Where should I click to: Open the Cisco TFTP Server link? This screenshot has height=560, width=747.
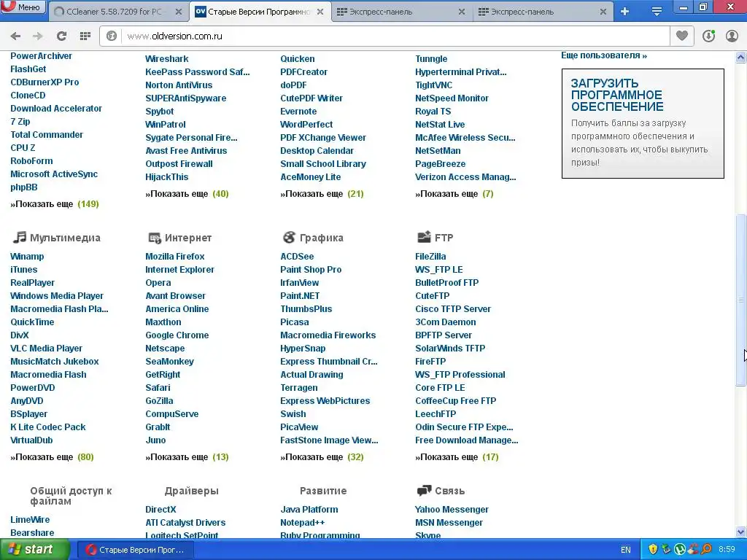tap(452, 309)
